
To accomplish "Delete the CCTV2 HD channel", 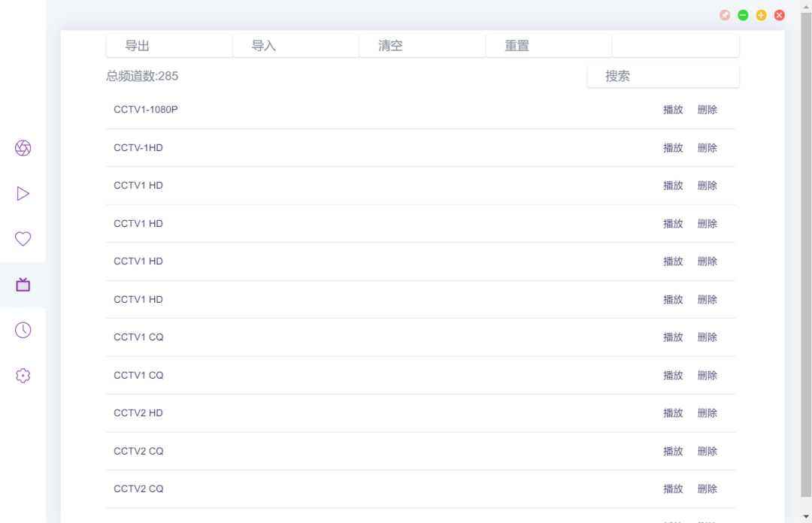I will pos(707,413).
